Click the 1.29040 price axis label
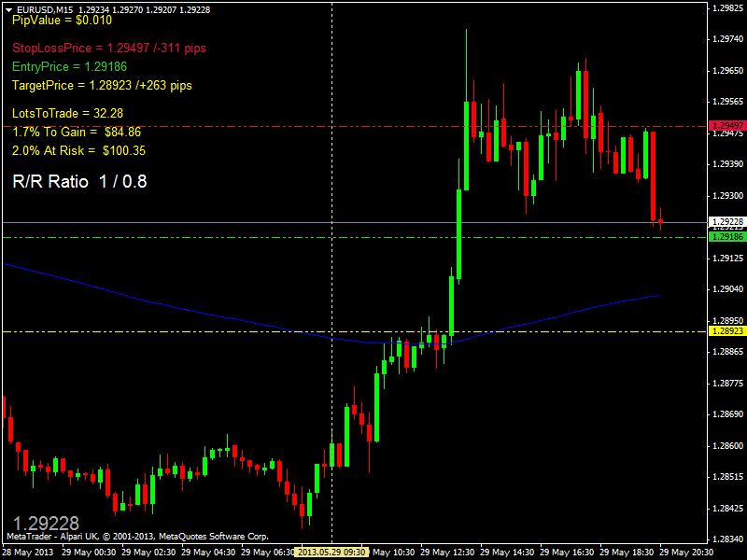The image size is (747, 560). 727,289
